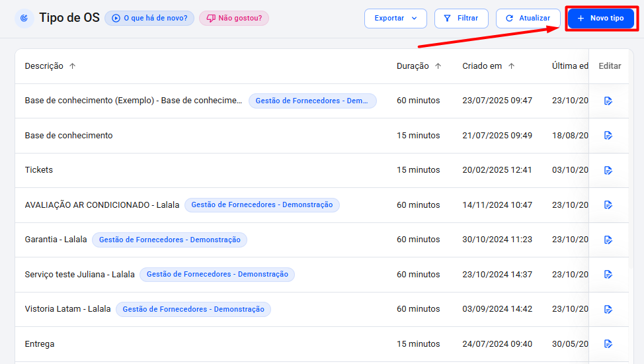This screenshot has width=644, height=364.
Task: Click the Atualizar refresh button
Action: 528,18
